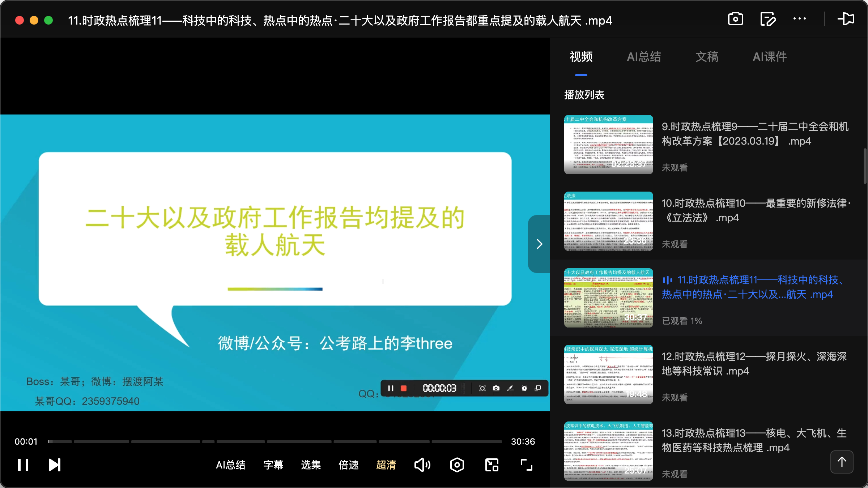Open the note-taking icon in the title bar

(767, 19)
